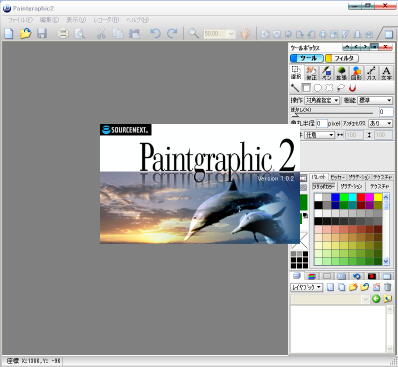The width and height of the screenshot is (398, 367).
Task: Select the rectangle selection tool
Action: click(306, 88)
